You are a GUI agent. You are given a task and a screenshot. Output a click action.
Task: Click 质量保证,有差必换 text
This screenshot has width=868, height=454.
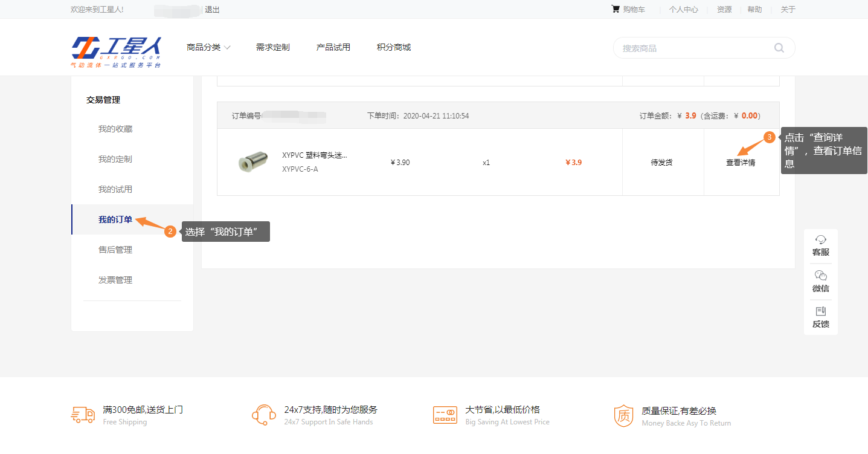[x=679, y=410]
